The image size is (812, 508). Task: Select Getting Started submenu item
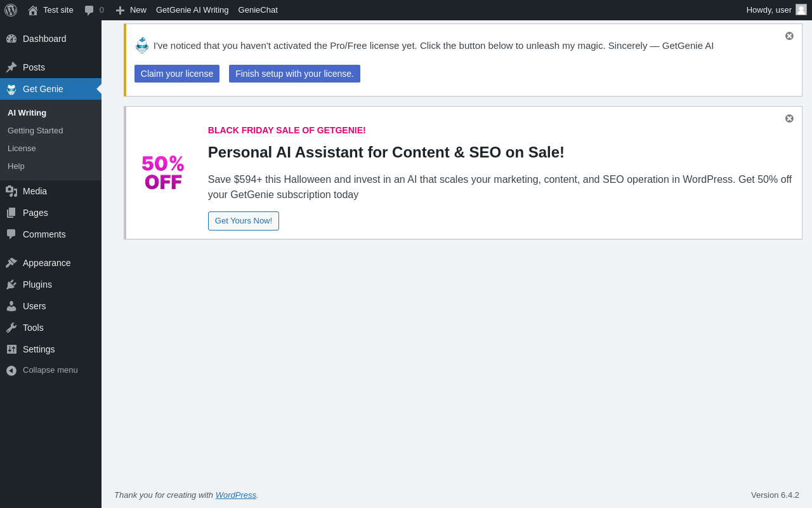[x=36, y=131]
